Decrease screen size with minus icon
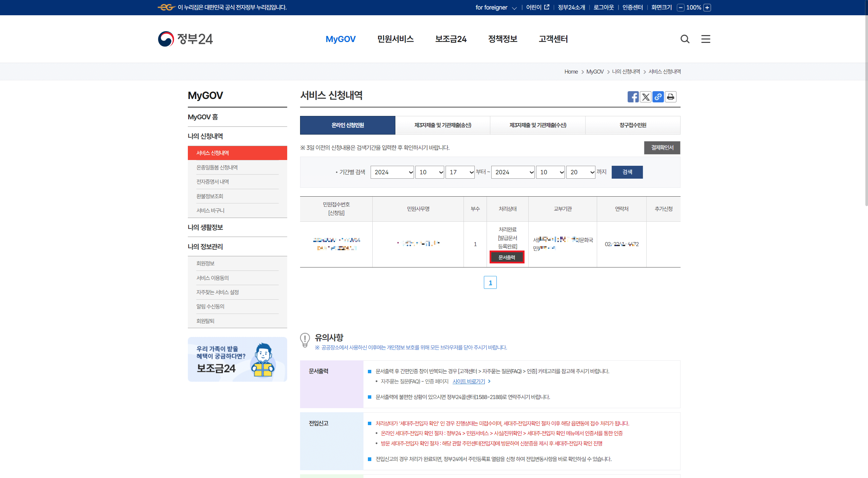 [x=680, y=7]
